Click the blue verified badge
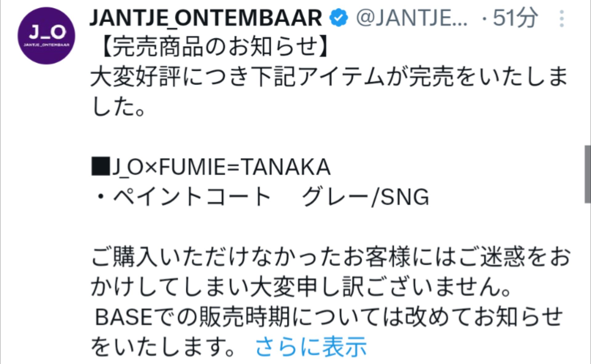 (339, 18)
